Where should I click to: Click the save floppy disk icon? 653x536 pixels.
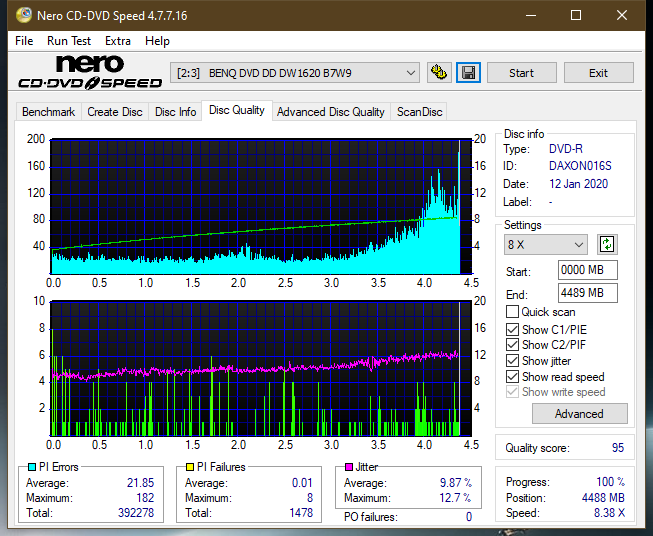tap(467, 73)
